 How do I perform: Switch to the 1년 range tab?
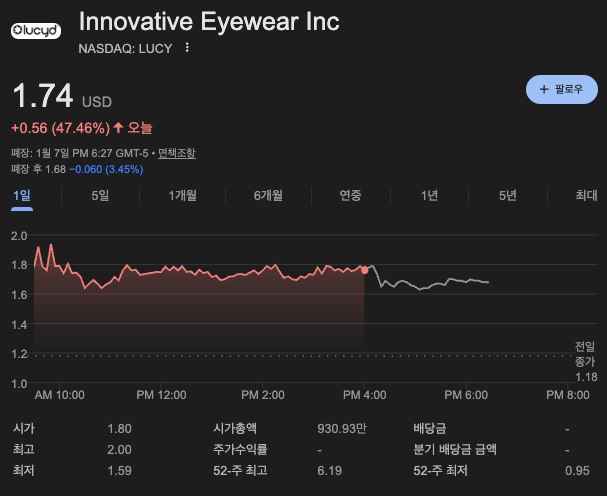[x=429, y=196]
